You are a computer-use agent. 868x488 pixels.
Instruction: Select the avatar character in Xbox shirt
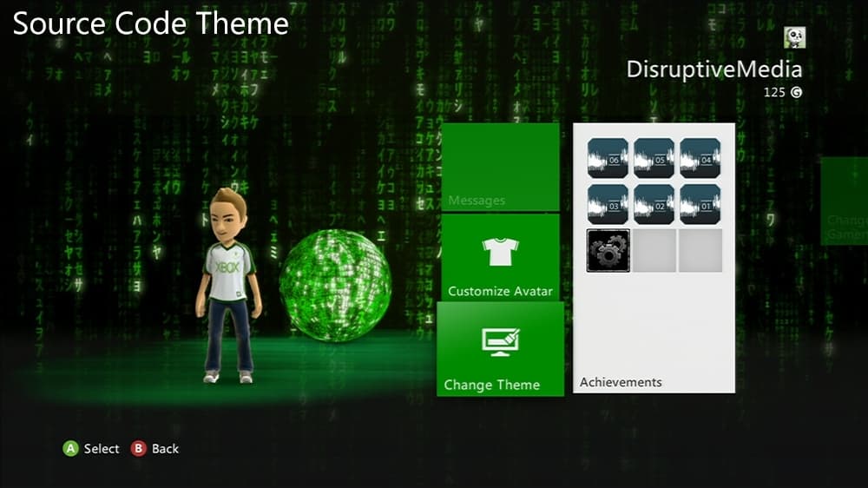(x=228, y=286)
